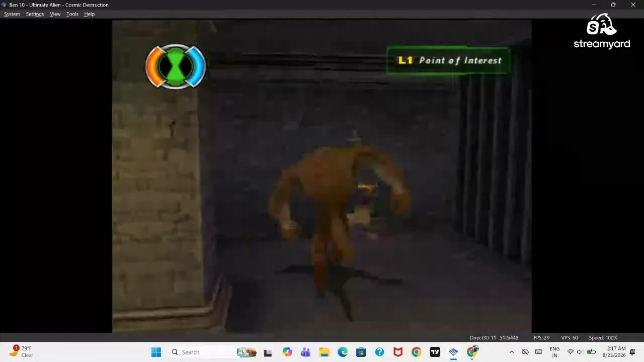The image size is (644, 362).
Task: Click the VPS: 60 status entry
Action: coord(570,338)
